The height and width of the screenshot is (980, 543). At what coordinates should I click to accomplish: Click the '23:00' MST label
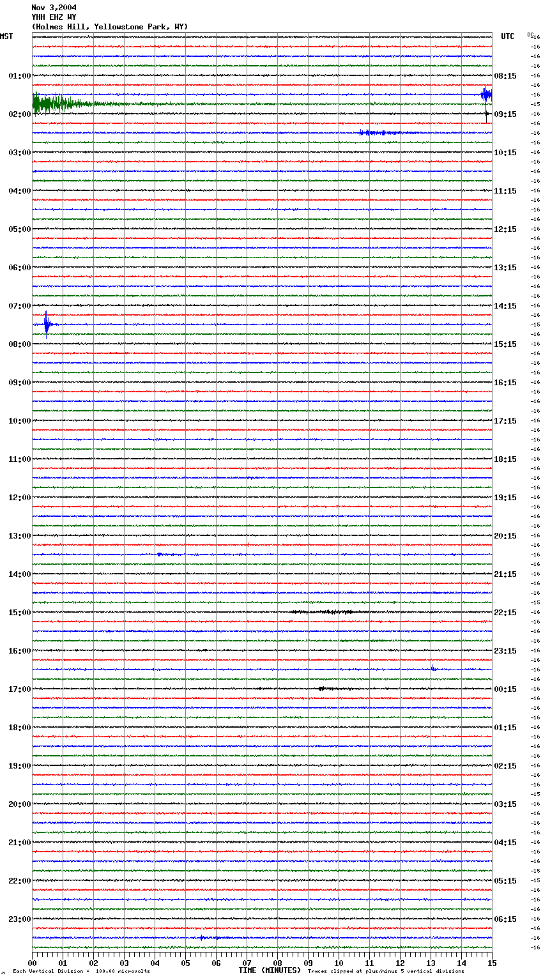[x=20, y=919]
